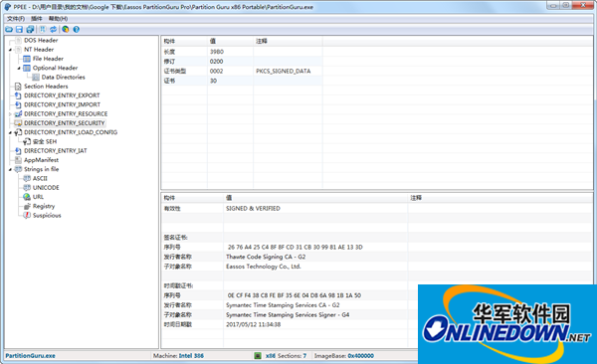Screen dimensions: 597x364
Task: Click Thawte Code Signing CA - G2
Action: tap(266, 257)
